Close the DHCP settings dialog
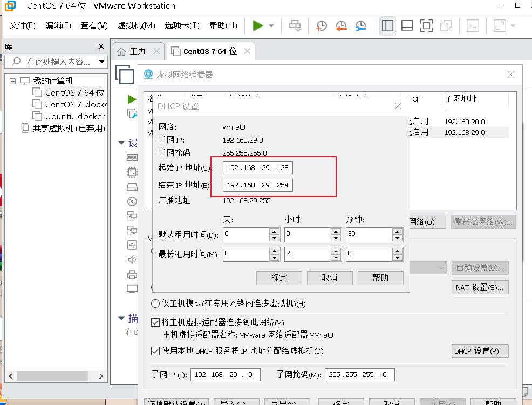 point(398,106)
